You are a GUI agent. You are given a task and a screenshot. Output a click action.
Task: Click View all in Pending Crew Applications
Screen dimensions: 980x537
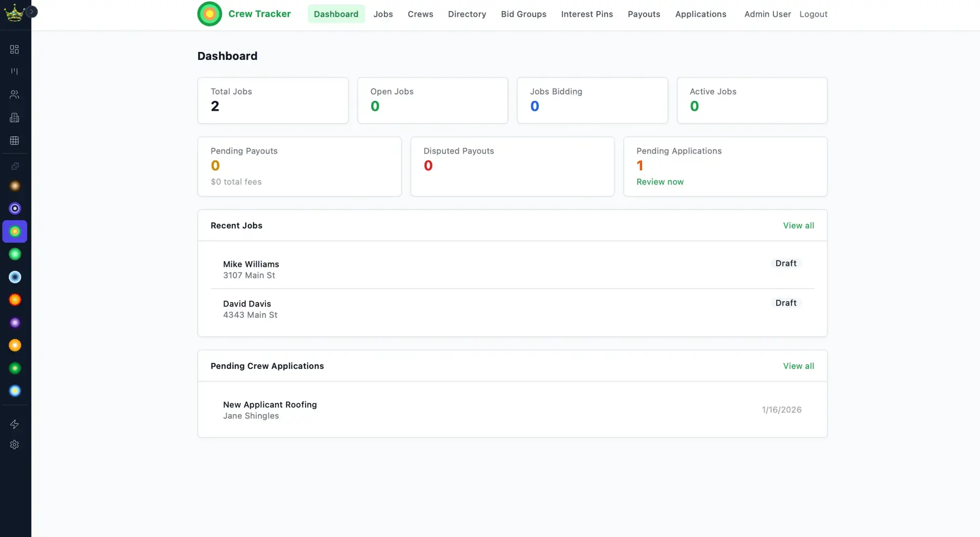coord(798,366)
